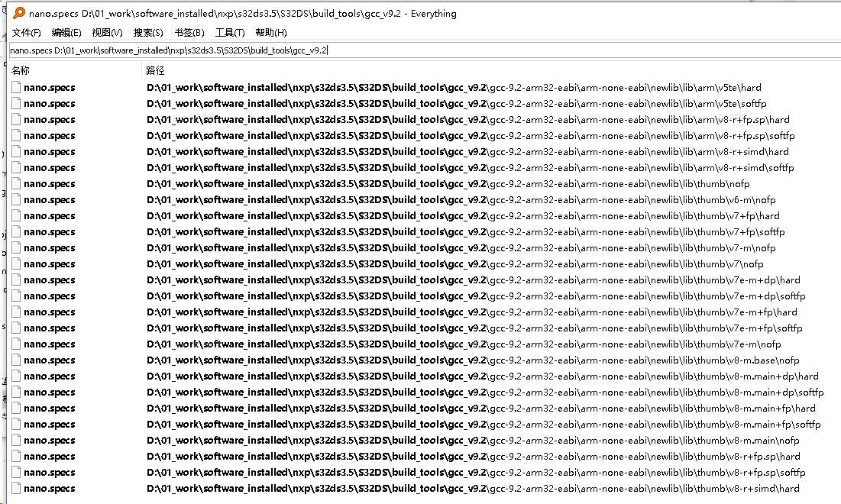Open the 书签 (Bookmarks) menu
The height and width of the screenshot is (504, 841).
click(x=188, y=32)
